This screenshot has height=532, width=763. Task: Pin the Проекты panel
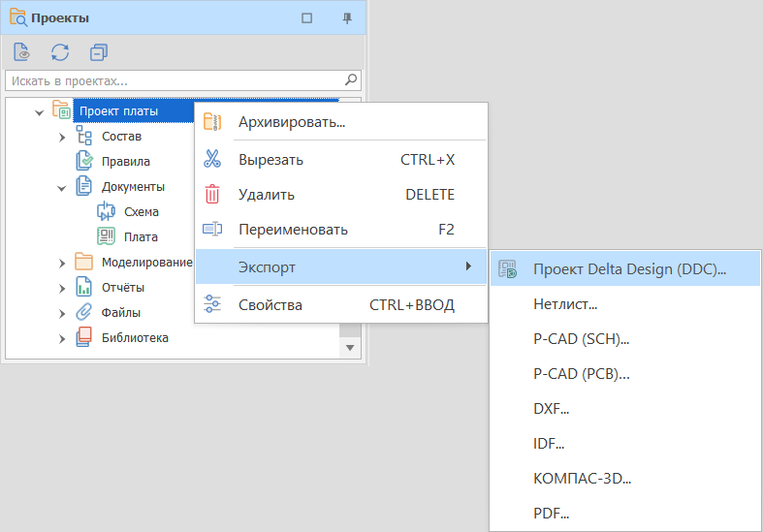(347, 18)
